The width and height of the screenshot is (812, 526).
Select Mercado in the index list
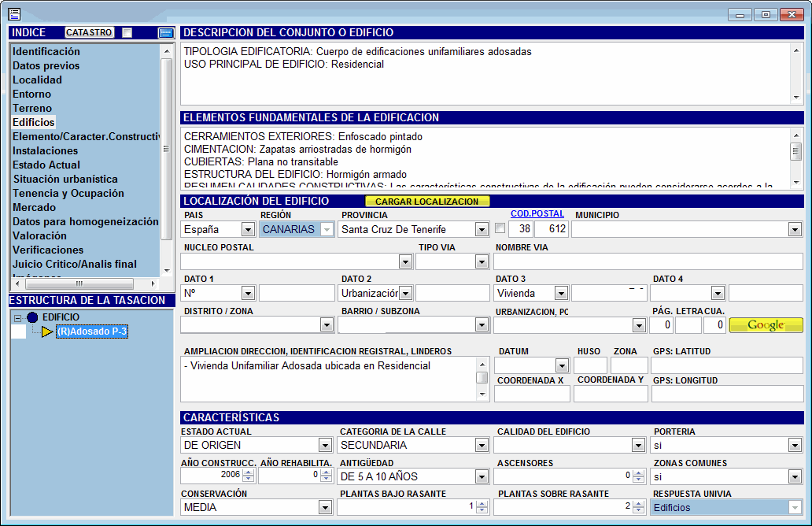pos(34,207)
